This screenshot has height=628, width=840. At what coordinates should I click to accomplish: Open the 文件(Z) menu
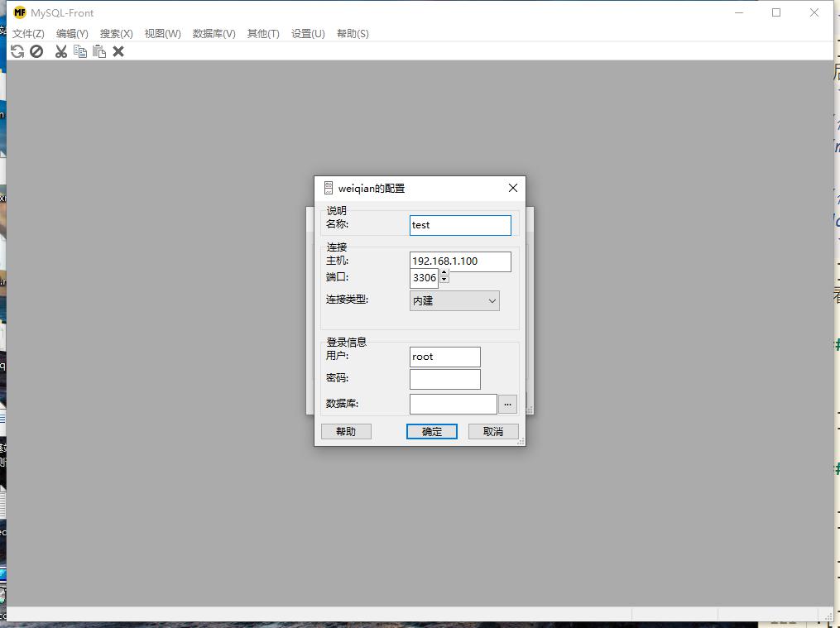(x=28, y=34)
